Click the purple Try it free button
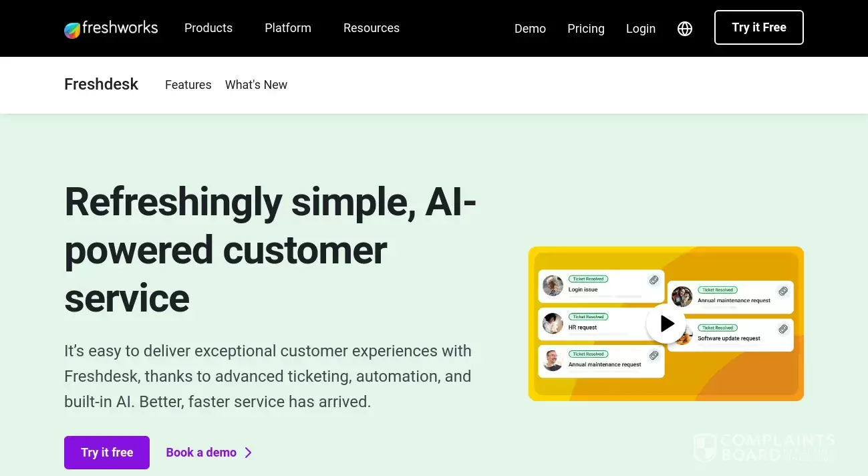This screenshot has height=476, width=868. 107,453
